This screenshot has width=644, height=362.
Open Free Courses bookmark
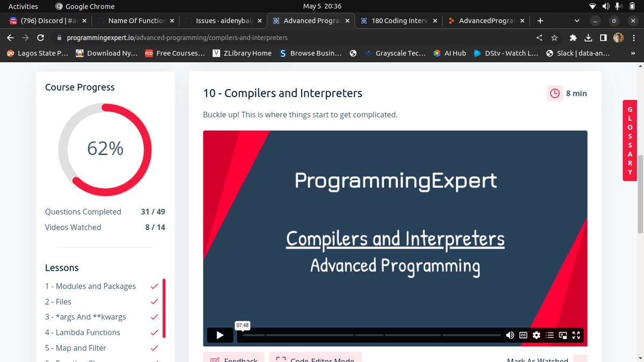click(x=175, y=53)
